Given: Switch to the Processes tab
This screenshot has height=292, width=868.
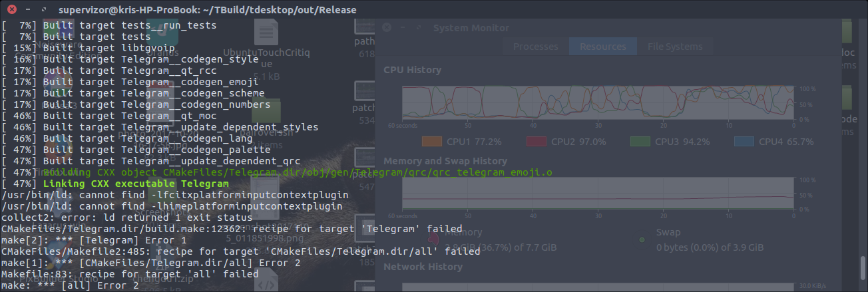Looking at the screenshot, I should tap(535, 47).
